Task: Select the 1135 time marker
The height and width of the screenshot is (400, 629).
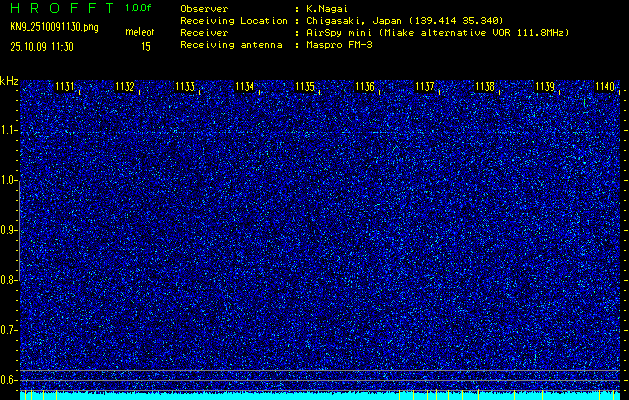Action: coord(305,87)
